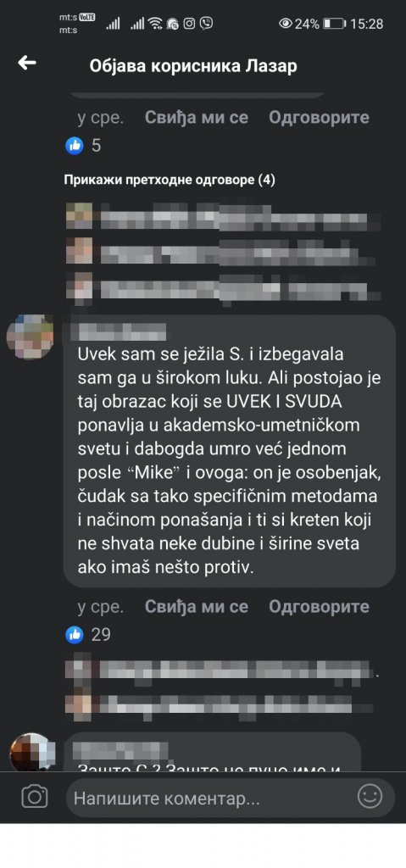406x868 pixels.
Task: Tap the like reaction icon beside 29
Action: [x=75, y=634]
